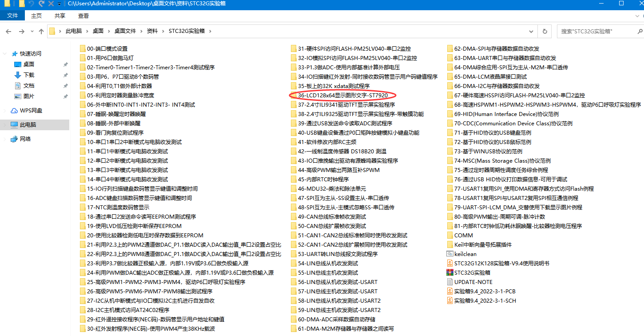Select the Keil中断向量号拓展插件 folder icon

click(x=450, y=245)
